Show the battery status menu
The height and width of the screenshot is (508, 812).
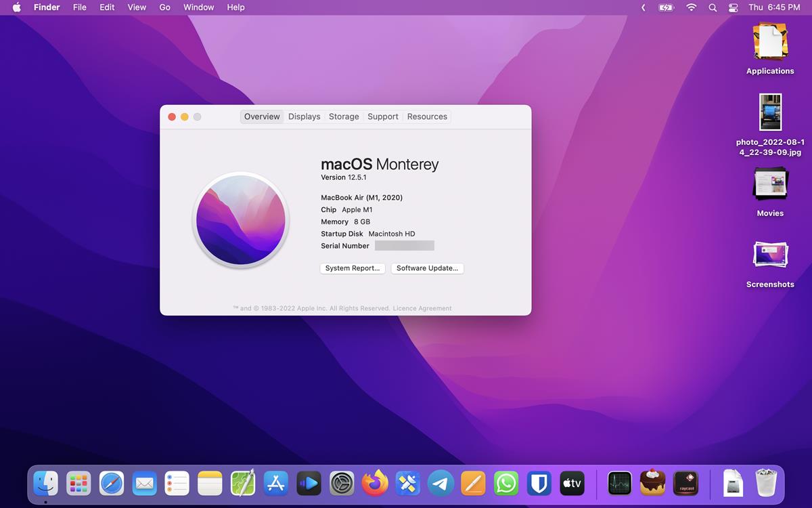coord(667,7)
